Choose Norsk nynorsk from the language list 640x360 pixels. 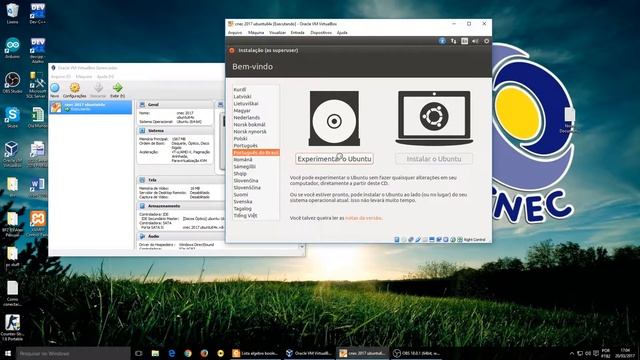click(250, 131)
